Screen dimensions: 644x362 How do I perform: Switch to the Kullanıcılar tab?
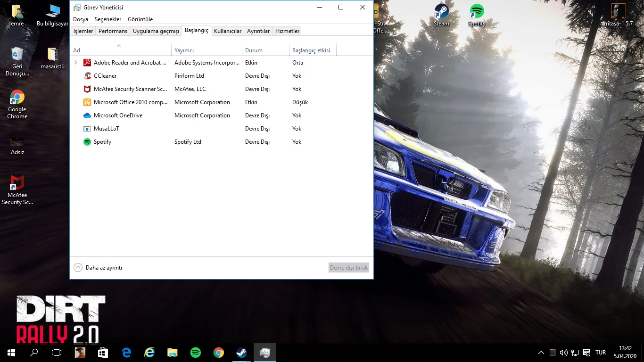click(x=228, y=31)
